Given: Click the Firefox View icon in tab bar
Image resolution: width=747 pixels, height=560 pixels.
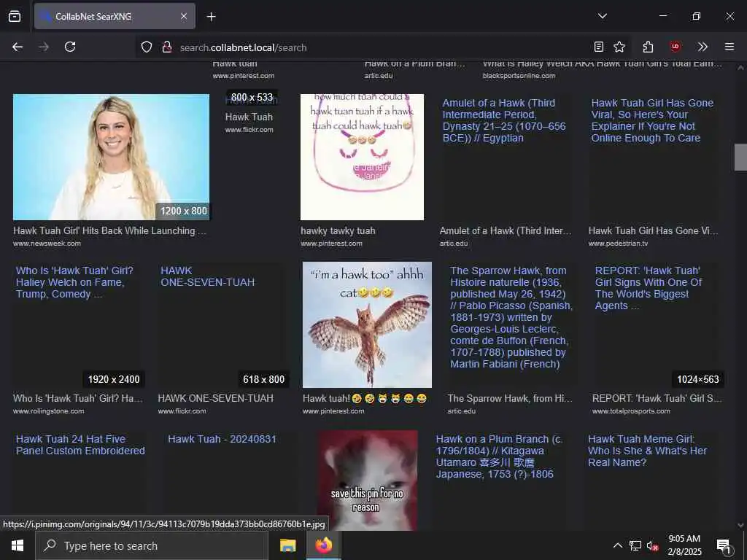Looking at the screenshot, I should pos(15,16).
